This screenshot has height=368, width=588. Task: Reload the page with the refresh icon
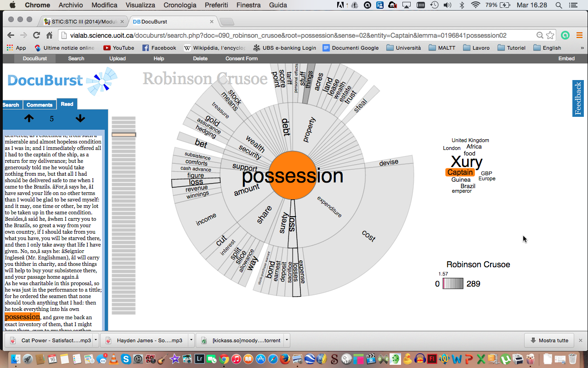pos(37,35)
